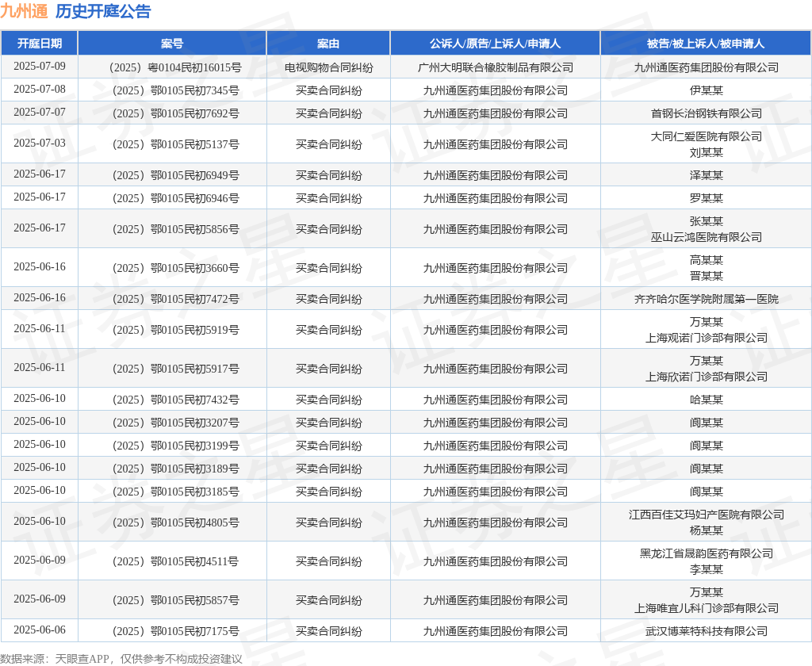The width and height of the screenshot is (812, 666).
Task: Click the 电视购物合同纠纷 cell
Action: 328,67
